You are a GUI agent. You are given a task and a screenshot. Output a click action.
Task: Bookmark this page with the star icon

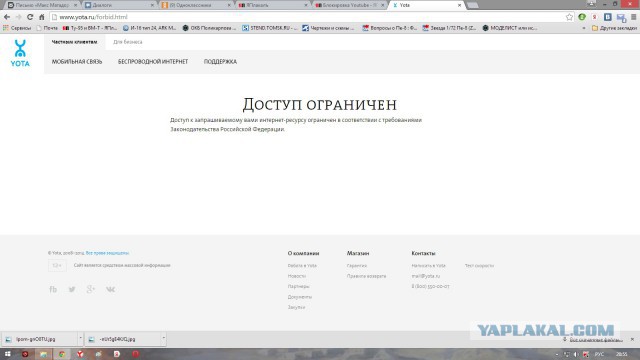(569, 17)
